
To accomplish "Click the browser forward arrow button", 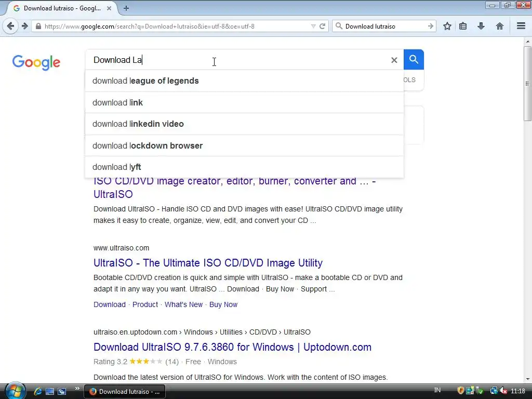I will [x=25, y=26].
